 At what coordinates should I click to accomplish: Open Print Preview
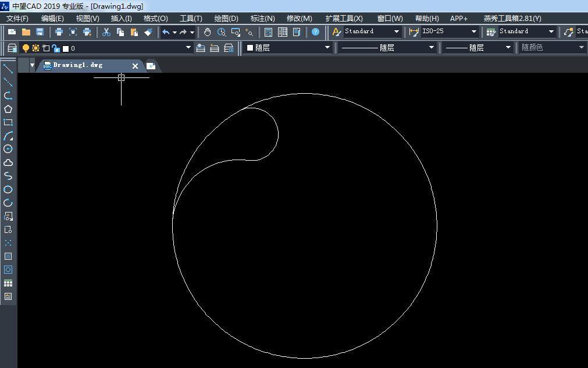click(x=73, y=32)
